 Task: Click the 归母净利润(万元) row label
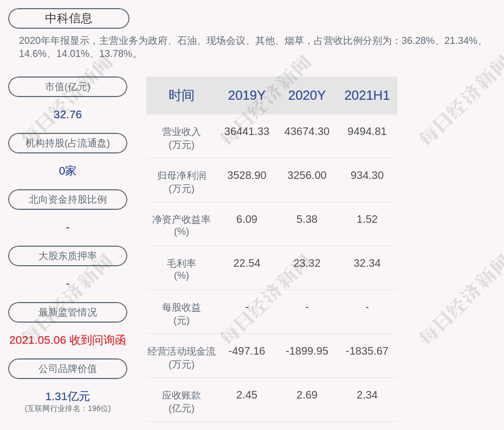tap(182, 182)
